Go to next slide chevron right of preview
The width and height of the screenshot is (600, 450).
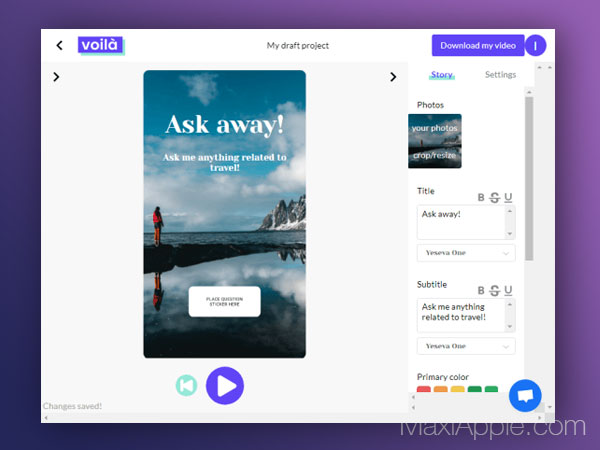tap(393, 77)
